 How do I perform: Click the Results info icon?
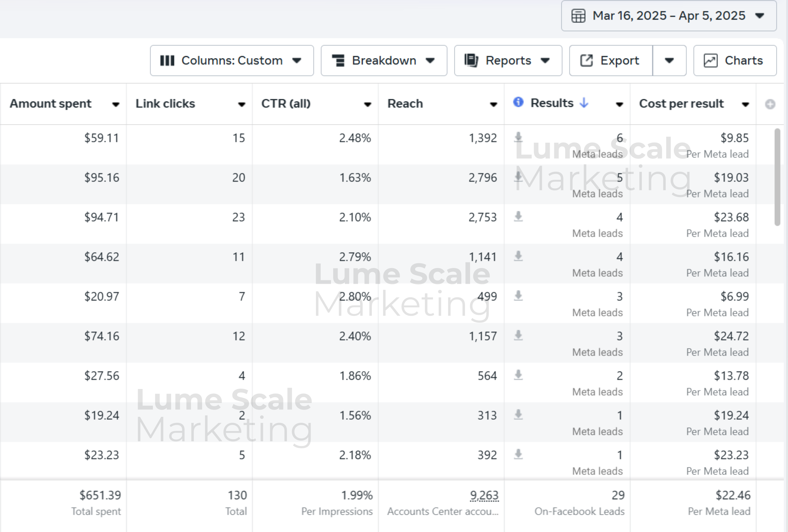coord(518,102)
